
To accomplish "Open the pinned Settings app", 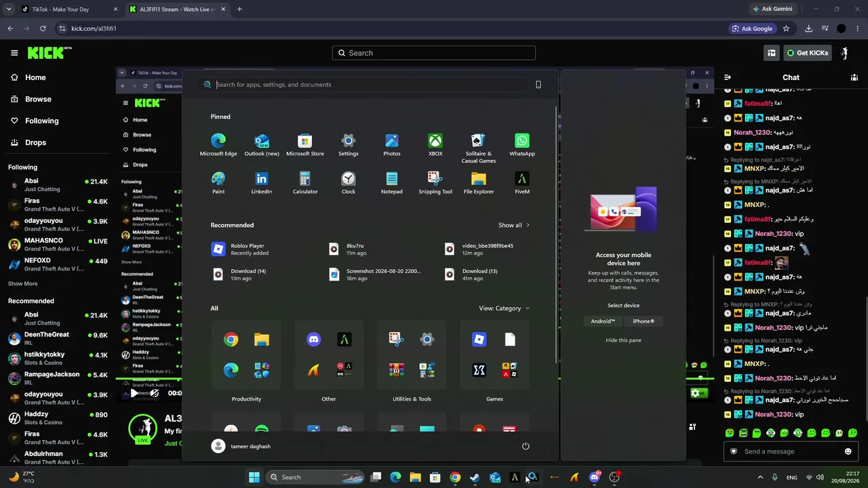I will pyautogui.click(x=349, y=145).
